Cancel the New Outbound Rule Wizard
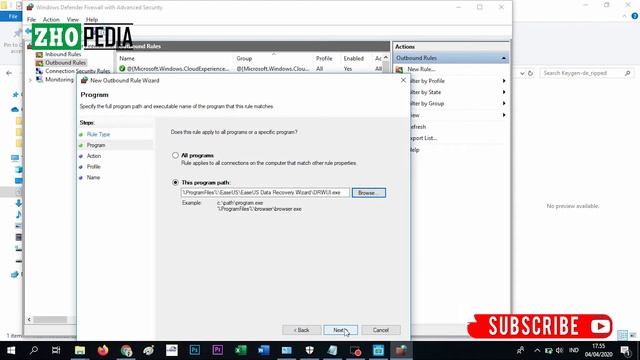The height and width of the screenshot is (360, 640). (380, 330)
